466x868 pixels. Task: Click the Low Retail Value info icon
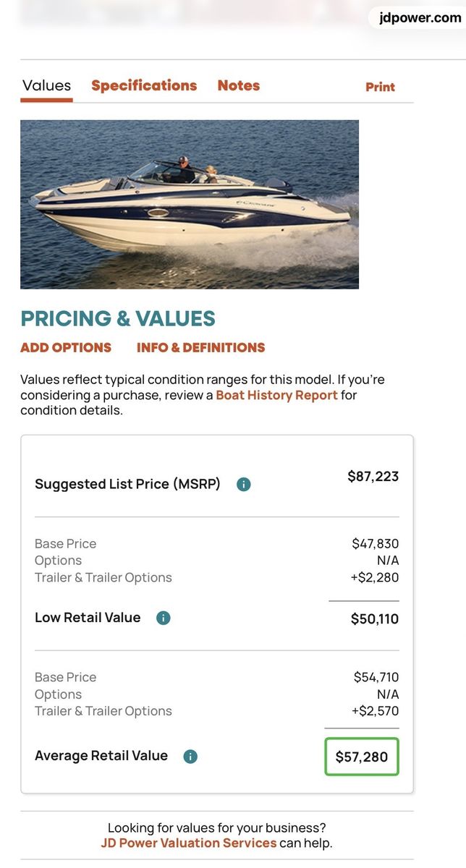point(164,618)
